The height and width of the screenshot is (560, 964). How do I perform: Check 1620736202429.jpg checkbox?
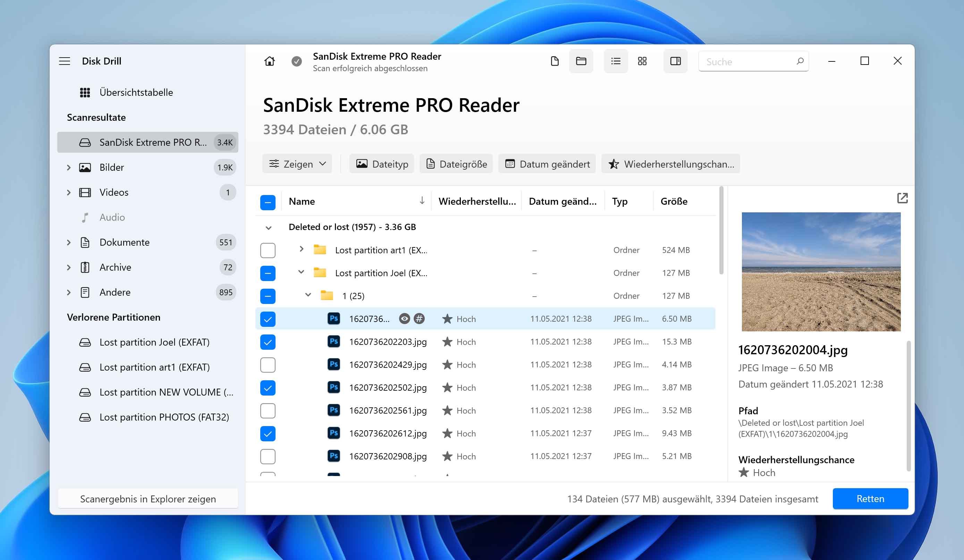coord(268,365)
